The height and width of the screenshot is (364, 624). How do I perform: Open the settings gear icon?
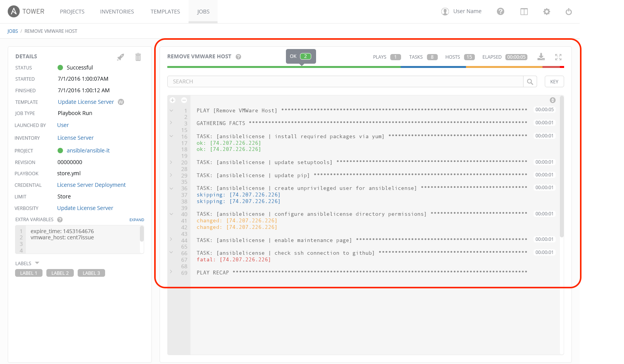[546, 12]
